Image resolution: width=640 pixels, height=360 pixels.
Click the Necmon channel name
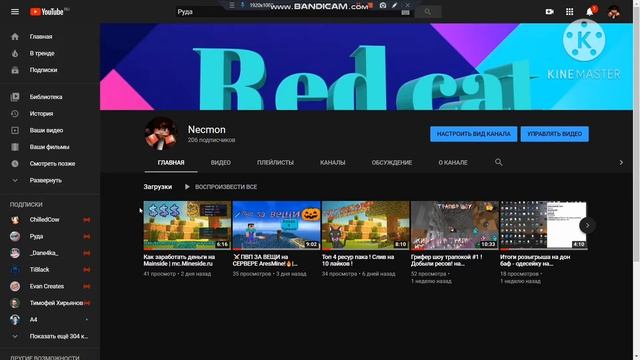point(207,130)
